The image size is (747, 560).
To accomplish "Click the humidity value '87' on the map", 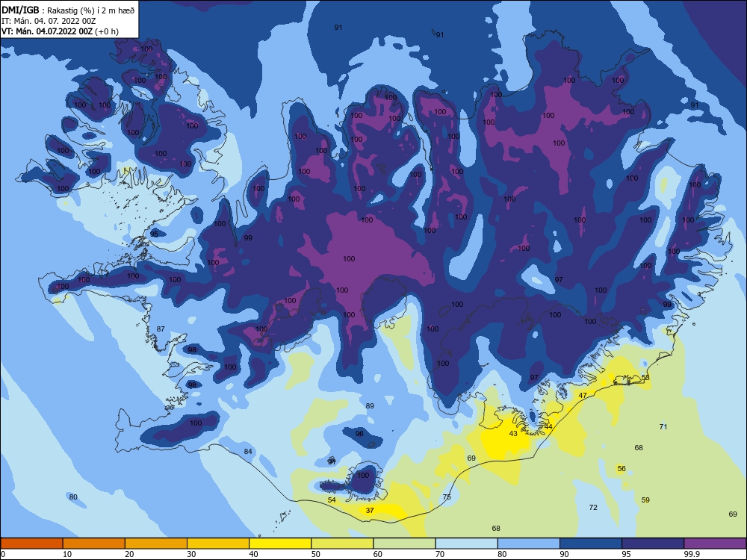I will tap(161, 329).
